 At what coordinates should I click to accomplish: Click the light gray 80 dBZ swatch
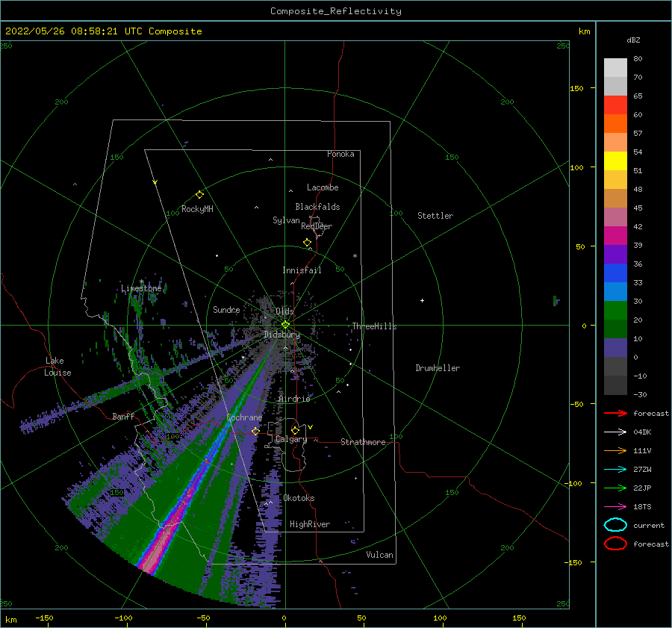(x=615, y=67)
